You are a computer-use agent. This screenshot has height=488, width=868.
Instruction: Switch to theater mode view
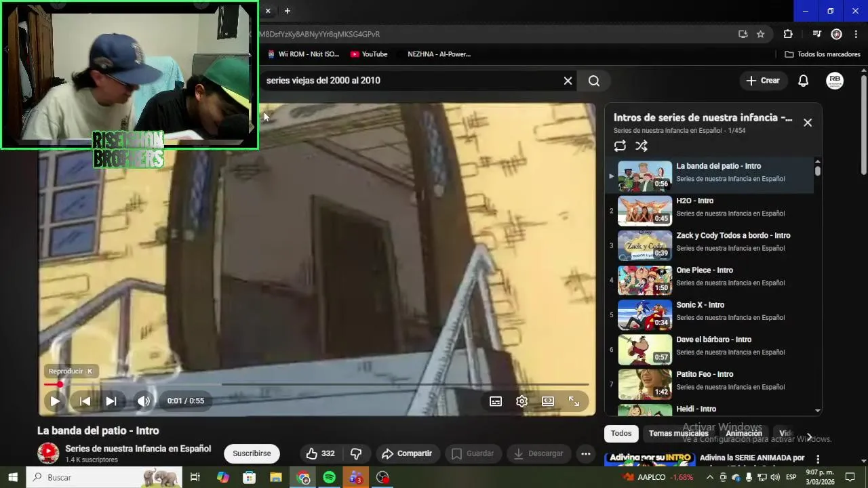click(x=548, y=401)
